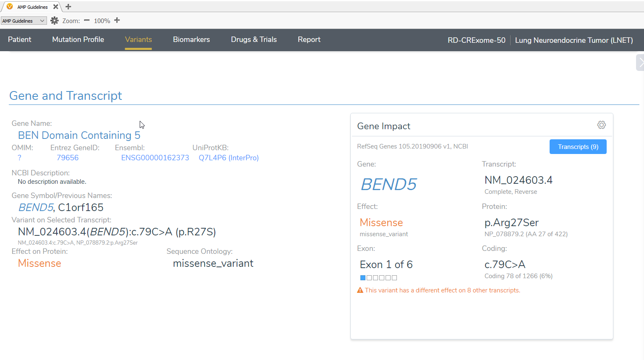The height and width of the screenshot is (360, 644).
Task: Go to the Drugs & Trials tab
Action: point(254,39)
